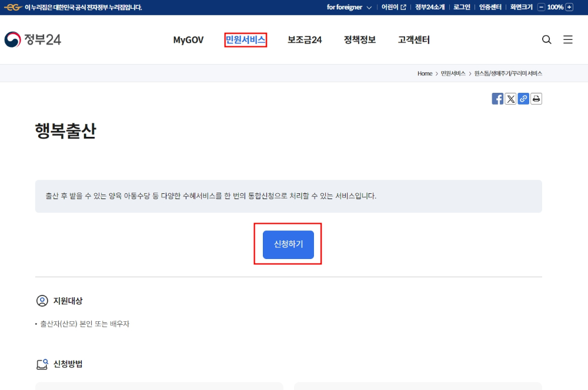Select the MyGOV tab
The height and width of the screenshot is (390, 588).
click(188, 39)
